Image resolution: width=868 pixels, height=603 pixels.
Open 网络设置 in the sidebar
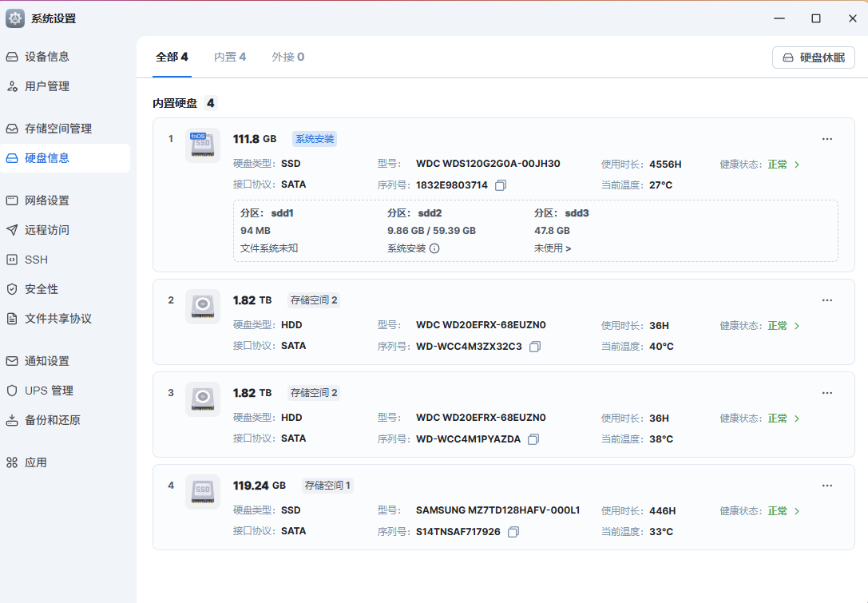point(65,200)
